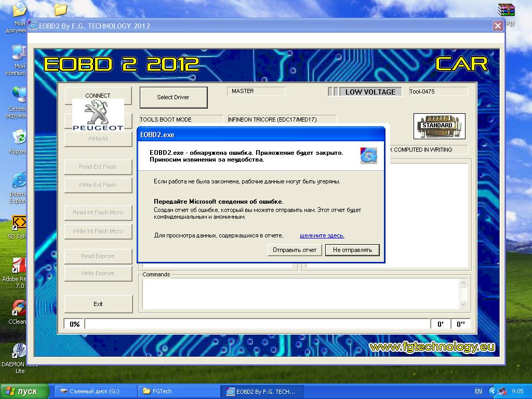The height and width of the screenshot is (399, 532).
Task: Click the Commands scrollbar down arrow
Action: coord(463,304)
